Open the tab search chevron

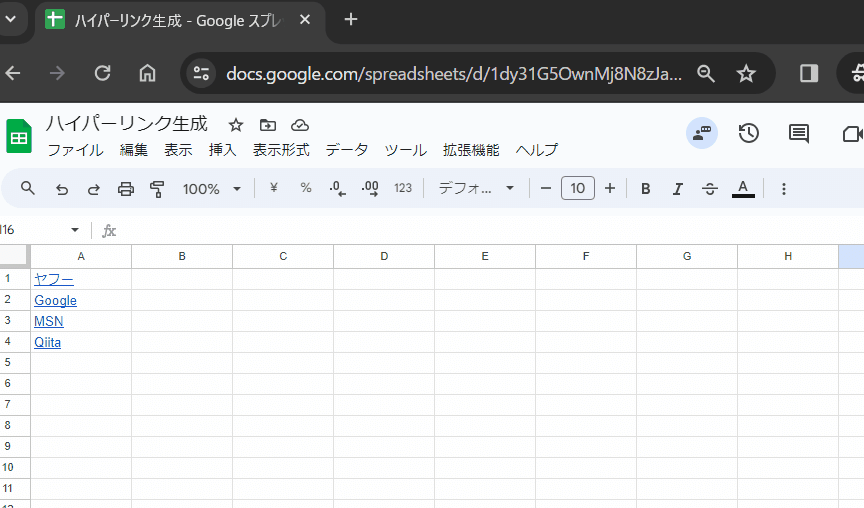point(9,20)
